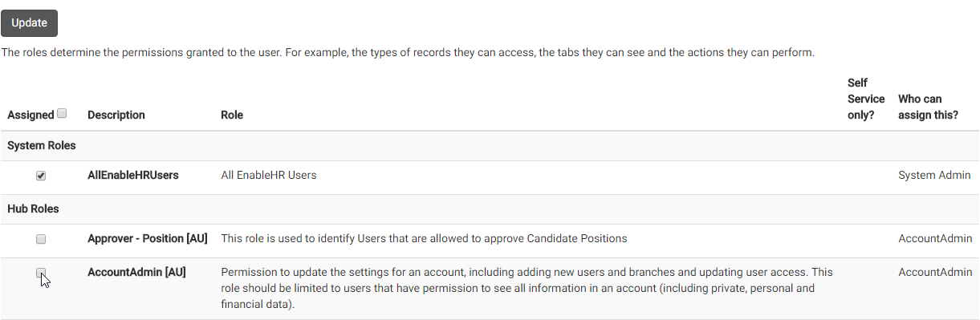Screen dimensions: 980x320
Task: Click the All EnableHR Users role text
Action: pos(269,175)
